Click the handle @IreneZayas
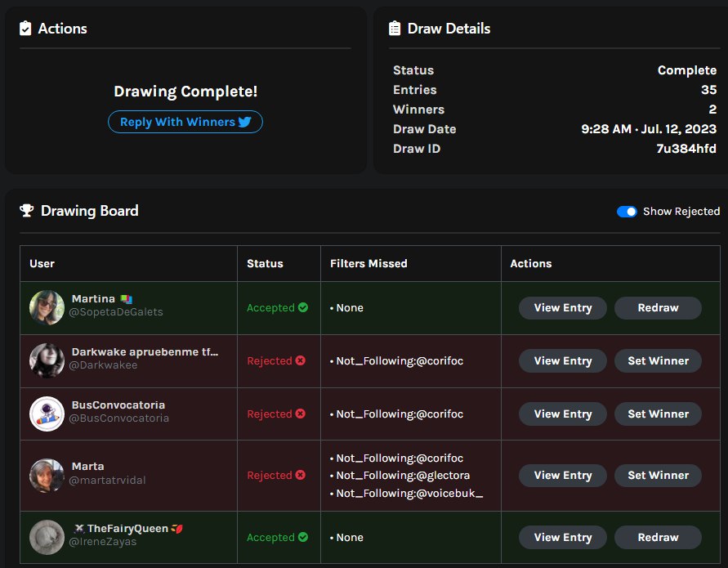The height and width of the screenshot is (568, 728). click(x=103, y=542)
